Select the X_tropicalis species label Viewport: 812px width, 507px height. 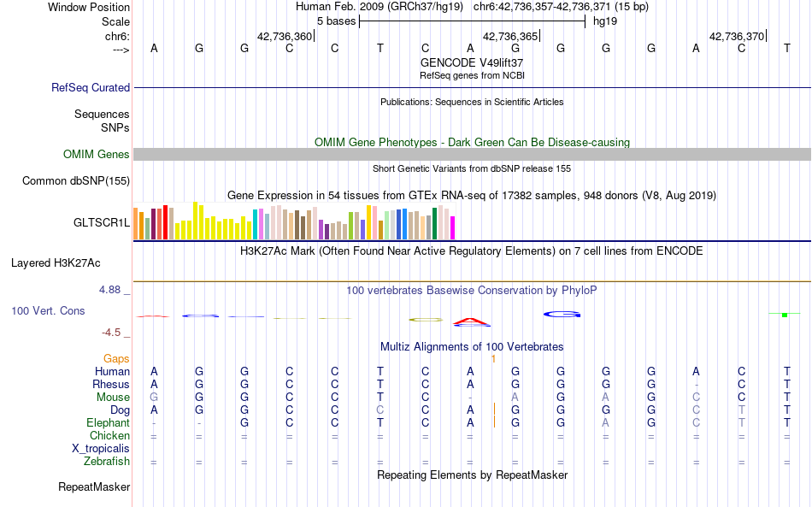pyautogui.click(x=101, y=449)
